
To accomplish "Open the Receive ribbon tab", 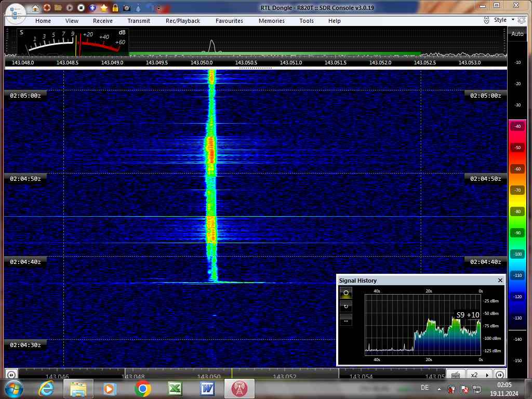I will [x=103, y=21].
